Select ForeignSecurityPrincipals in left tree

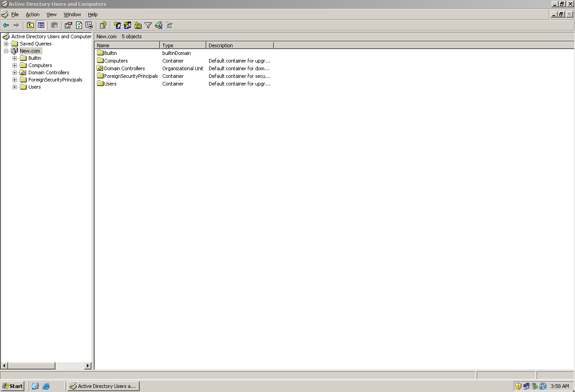55,80
